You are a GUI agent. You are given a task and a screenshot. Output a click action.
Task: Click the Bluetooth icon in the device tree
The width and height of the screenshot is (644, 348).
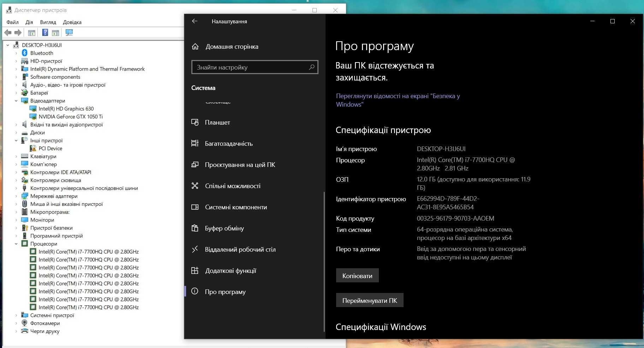pyautogui.click(x=24, y=53)
